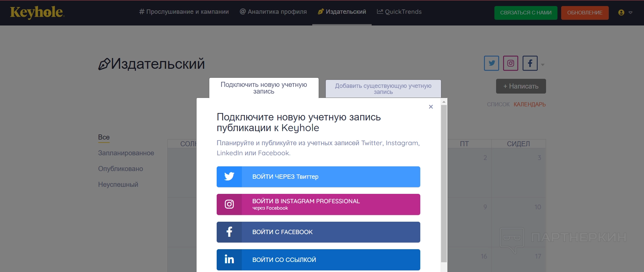Open the user account avatar icon
The width and height of the screenshot is (644, 272).
[621, 12]
